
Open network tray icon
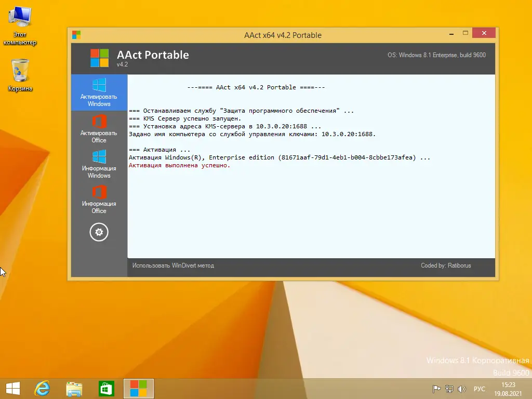tap(449, 389)
